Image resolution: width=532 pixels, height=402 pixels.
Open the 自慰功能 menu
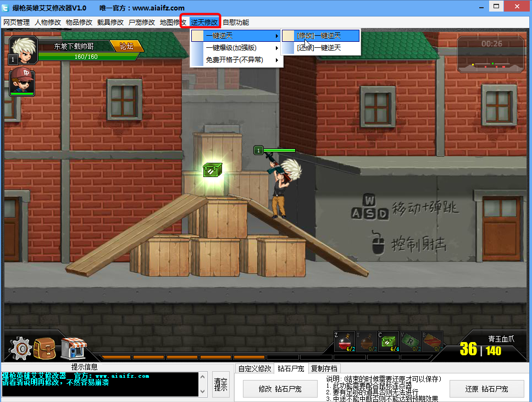pyautogui.click(x=236, y=23)
